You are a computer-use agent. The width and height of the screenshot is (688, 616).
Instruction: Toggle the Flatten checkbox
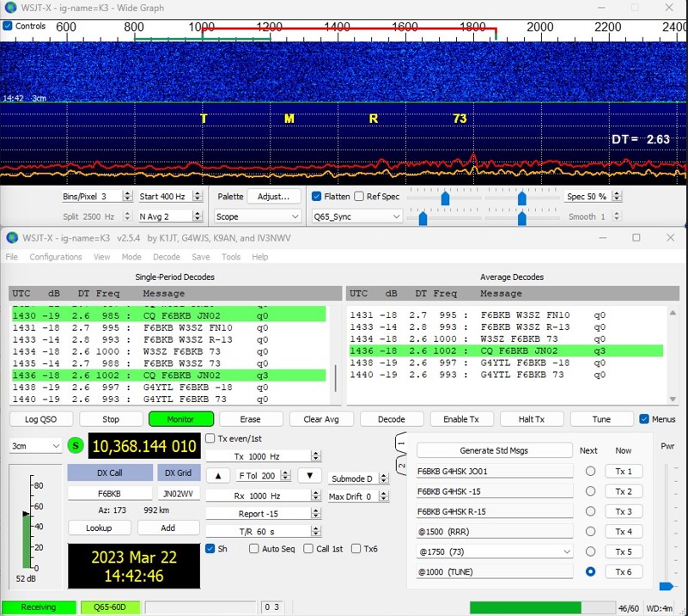(x=317, y=197)
